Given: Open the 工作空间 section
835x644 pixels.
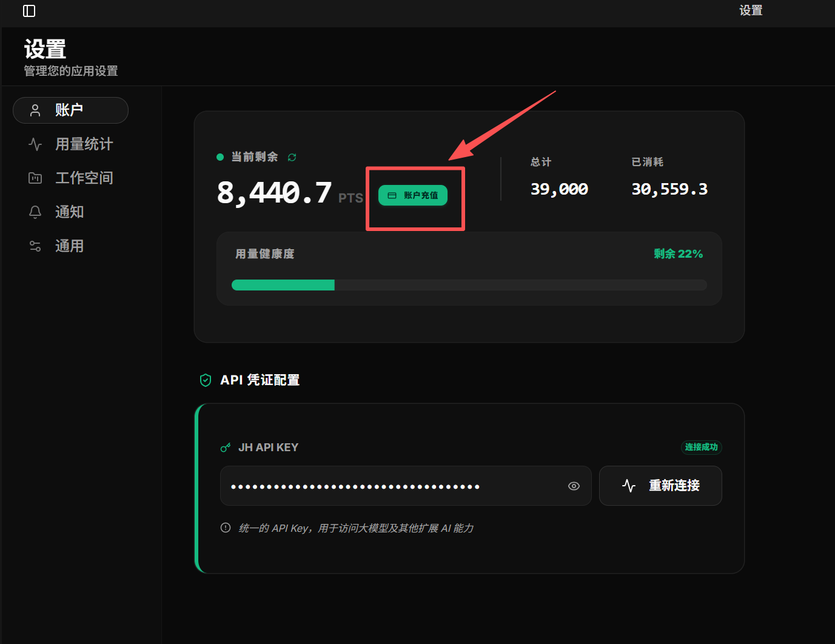Looking at the screenshot, I should pyautogui.click(x=70, y=178).
